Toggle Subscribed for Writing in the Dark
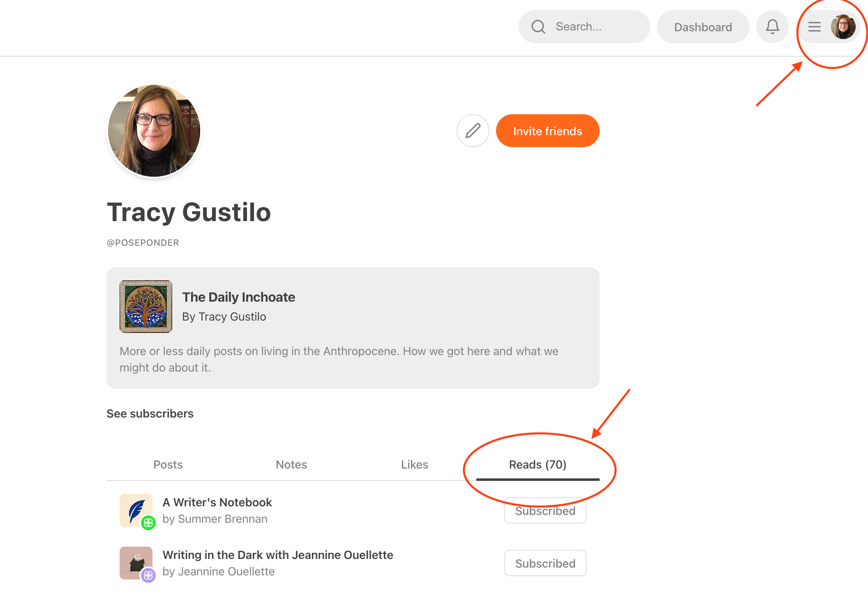868x591 pixels. point(545,563)
